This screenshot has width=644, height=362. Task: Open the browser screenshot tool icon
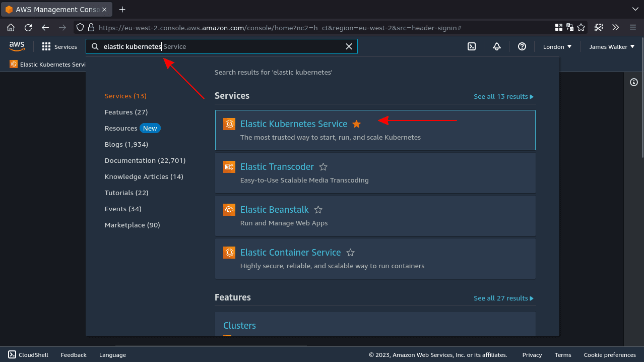pos(599,27)
